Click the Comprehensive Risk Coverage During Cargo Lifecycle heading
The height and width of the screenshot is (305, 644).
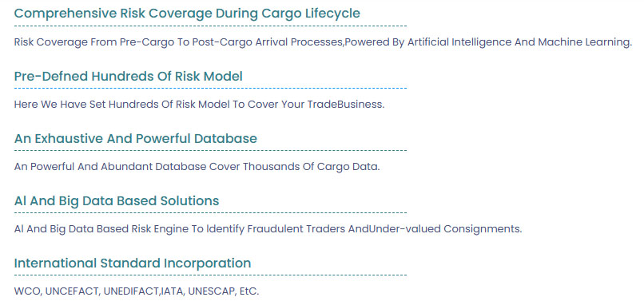pyautogui.click(x=187, y=14)
